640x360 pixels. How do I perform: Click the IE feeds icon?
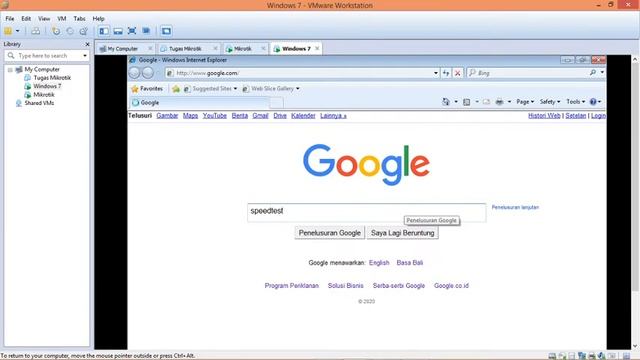tap(467, 102)
